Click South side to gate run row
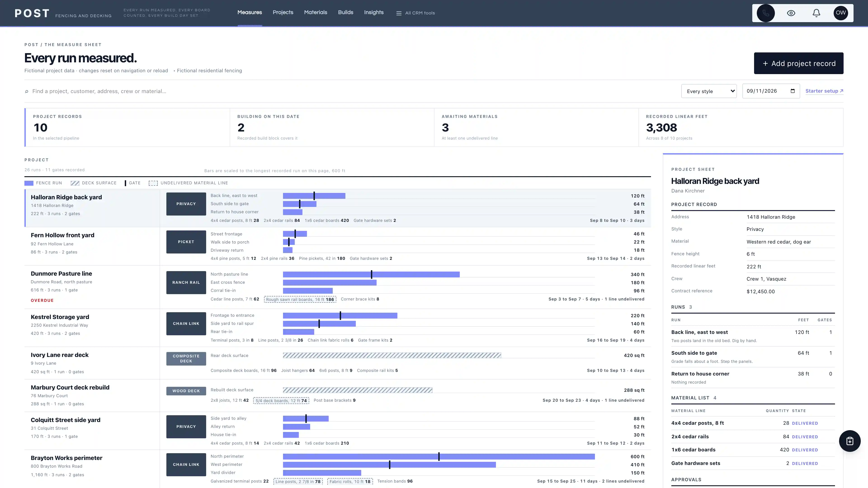Viewport: 868px width, 488px height. pyautogui.click(x=753, y=357)
